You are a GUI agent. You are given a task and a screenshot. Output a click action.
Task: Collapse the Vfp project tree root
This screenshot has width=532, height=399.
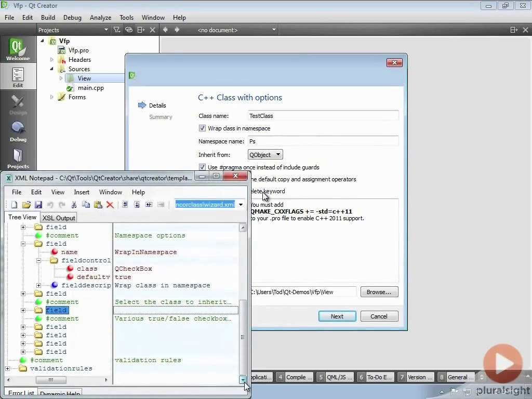click(42, 41)
